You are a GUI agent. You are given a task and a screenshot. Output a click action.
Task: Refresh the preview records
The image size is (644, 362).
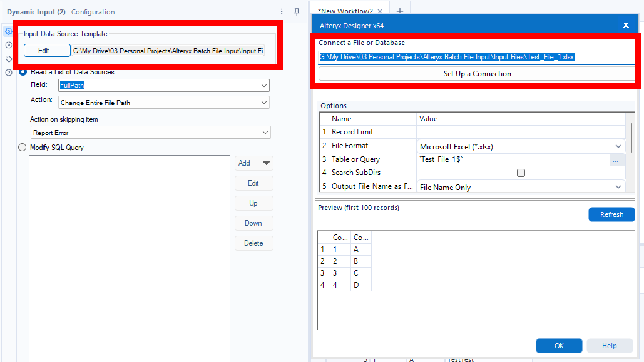click(x=611, y=214)
